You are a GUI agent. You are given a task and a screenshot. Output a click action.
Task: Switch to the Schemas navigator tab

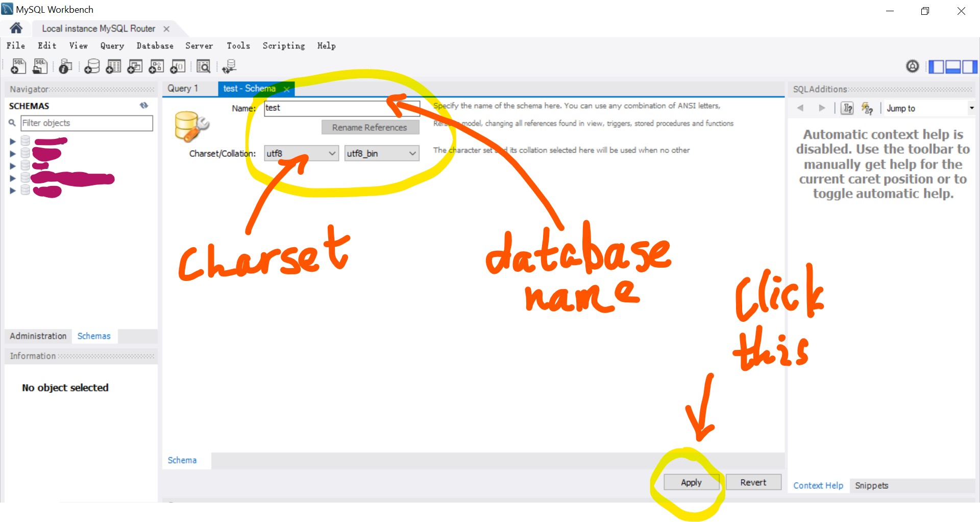(94, 336)
